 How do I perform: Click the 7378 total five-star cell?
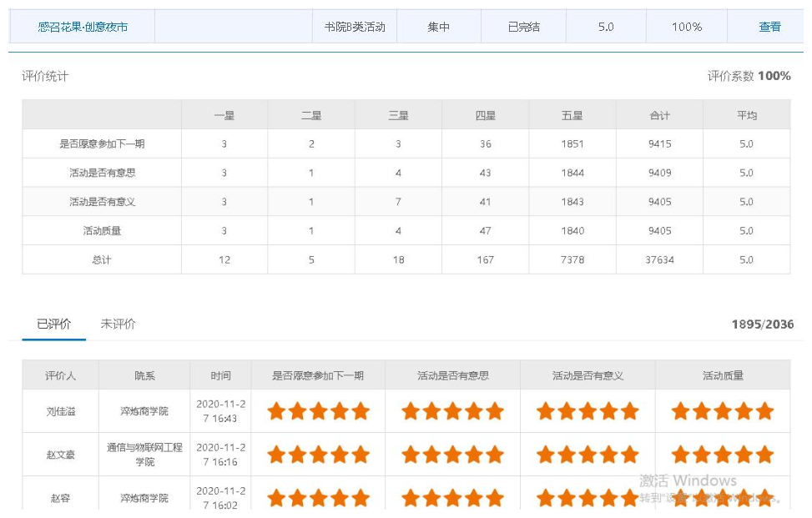click(x=572, y=259)
